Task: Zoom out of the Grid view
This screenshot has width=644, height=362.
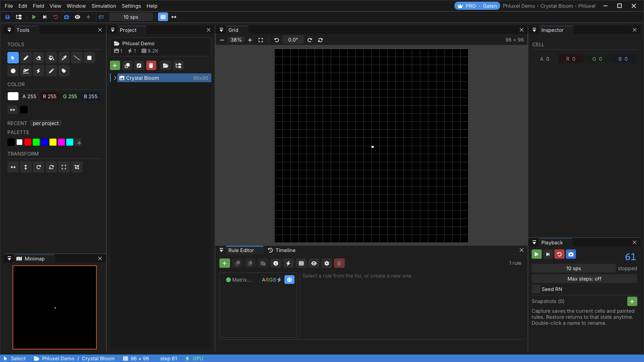Action: pos(222,40)
